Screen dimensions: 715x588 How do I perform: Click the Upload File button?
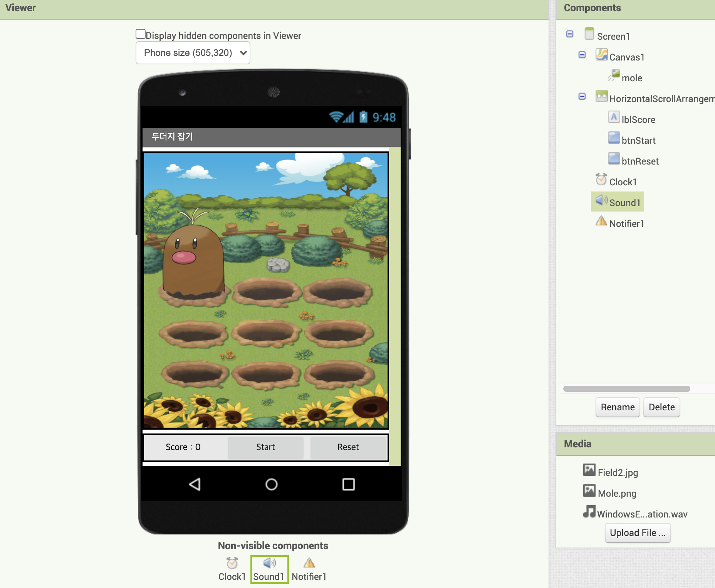pos(638,533)
